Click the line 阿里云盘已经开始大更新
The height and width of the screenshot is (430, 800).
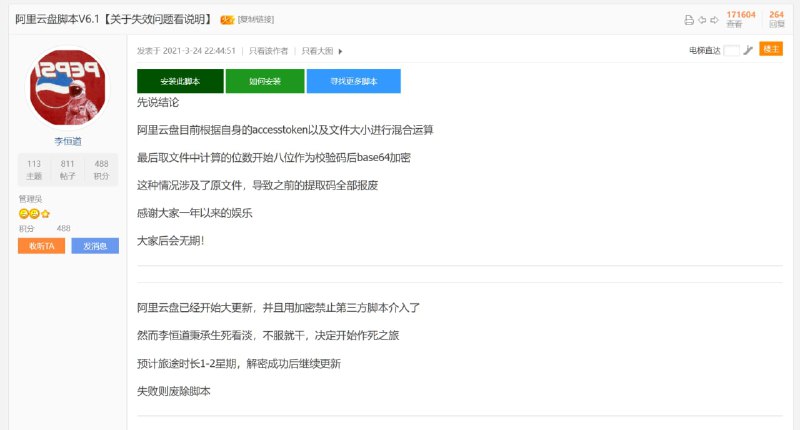click(278, 308)
